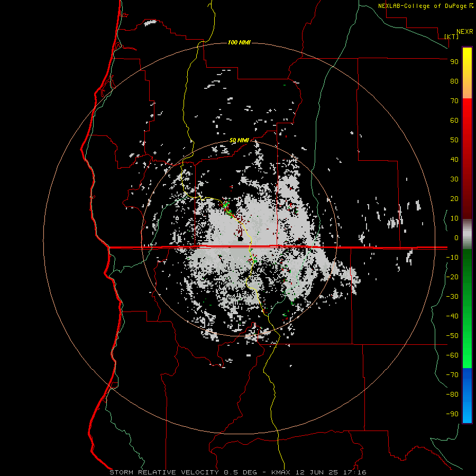Click the 90 value on velocity scale
476x476 pixels.
coord(454,62)
